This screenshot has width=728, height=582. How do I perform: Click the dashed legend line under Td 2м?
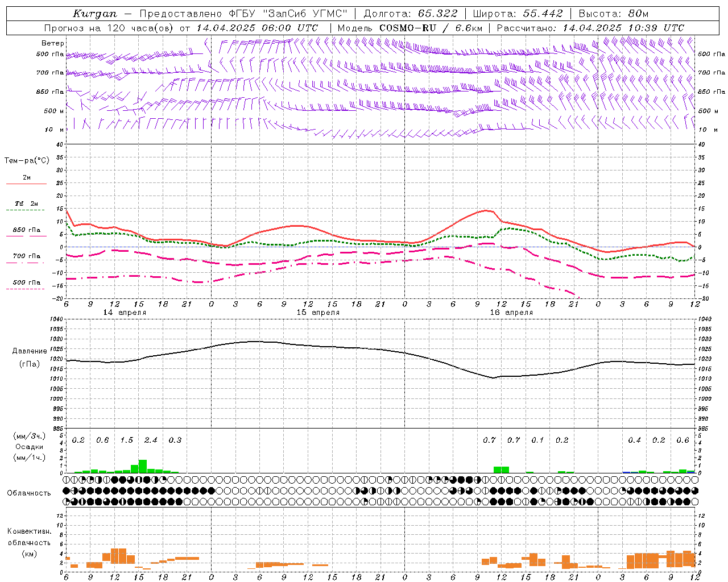(x=26, y=210)
